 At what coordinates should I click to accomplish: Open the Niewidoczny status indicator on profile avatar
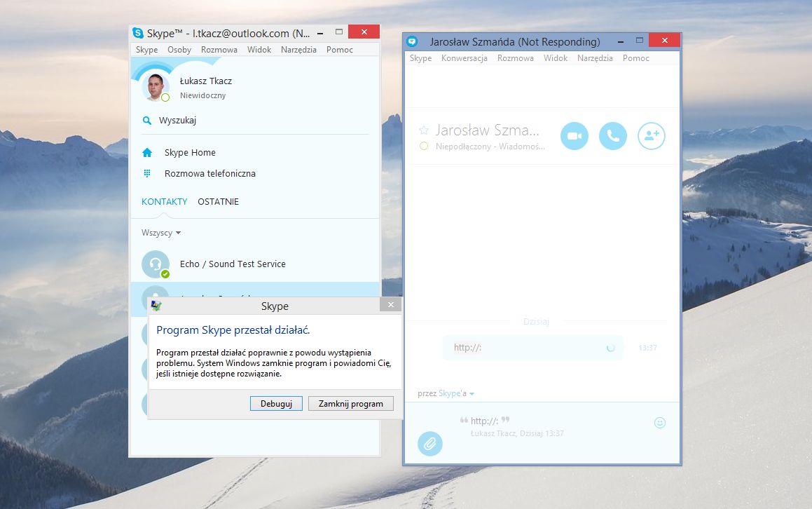[165, 97]
